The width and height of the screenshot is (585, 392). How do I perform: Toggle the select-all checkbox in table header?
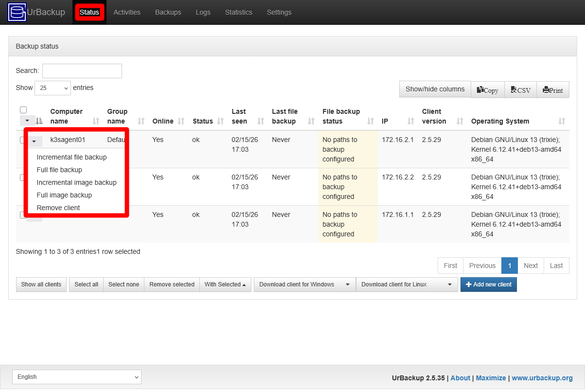[23, 109]
